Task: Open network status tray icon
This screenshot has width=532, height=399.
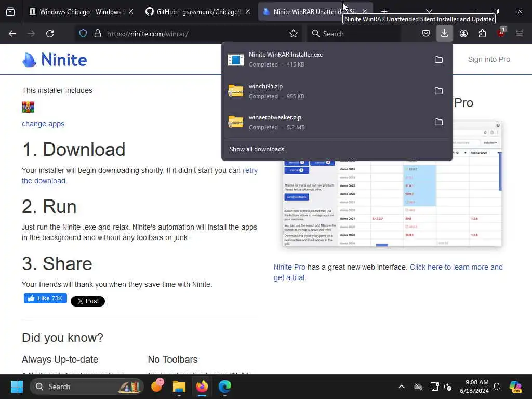Action: (x=435, y=387)
